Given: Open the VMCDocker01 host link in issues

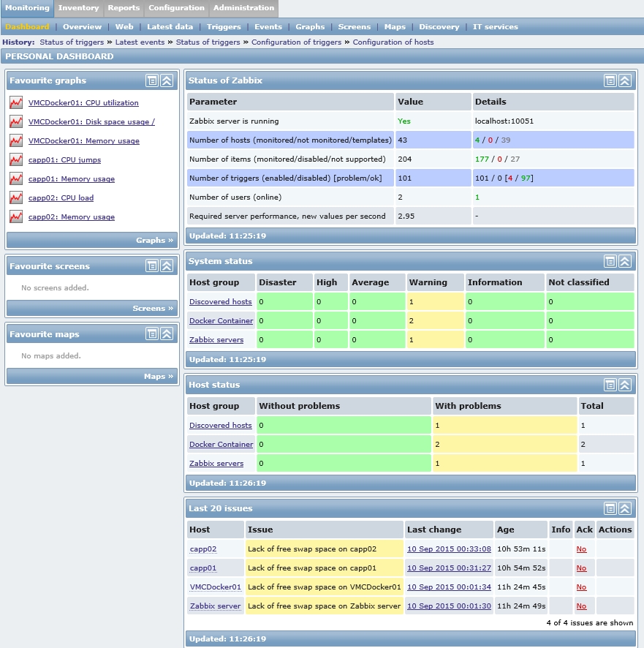Looking at the screenshot, I should pos(215,587).
